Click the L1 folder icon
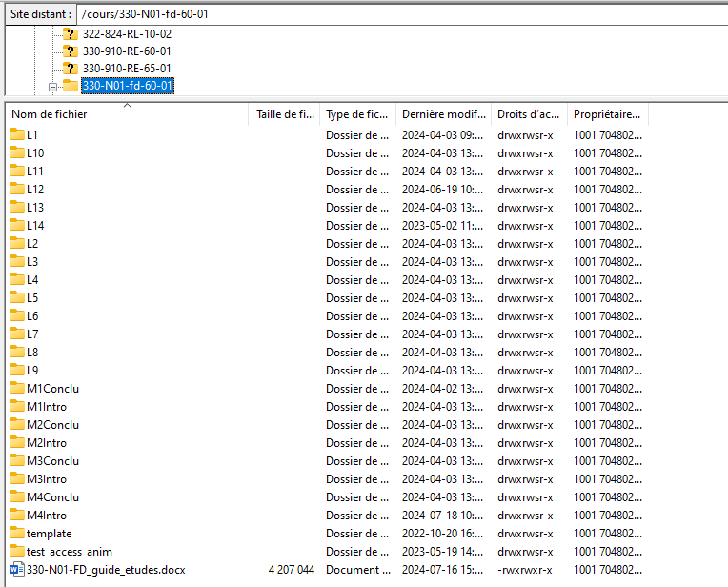The image size is (728, 587). 17,135
